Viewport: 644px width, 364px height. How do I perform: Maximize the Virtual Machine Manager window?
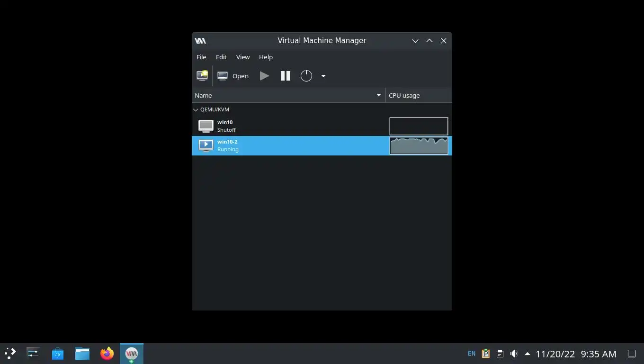429,41
